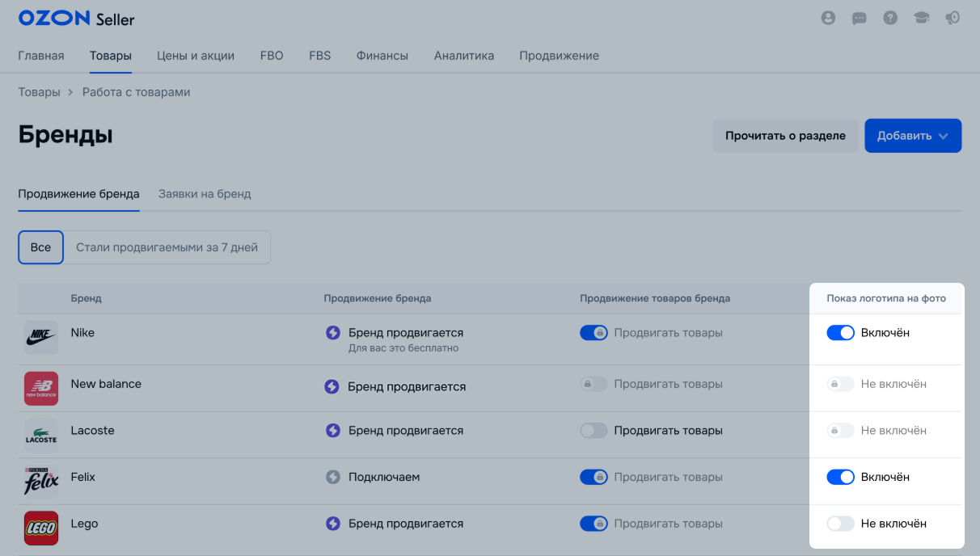Viewport: 980px width, 556px height.
Task: Disable logo display for Nike
Action: 840,333
